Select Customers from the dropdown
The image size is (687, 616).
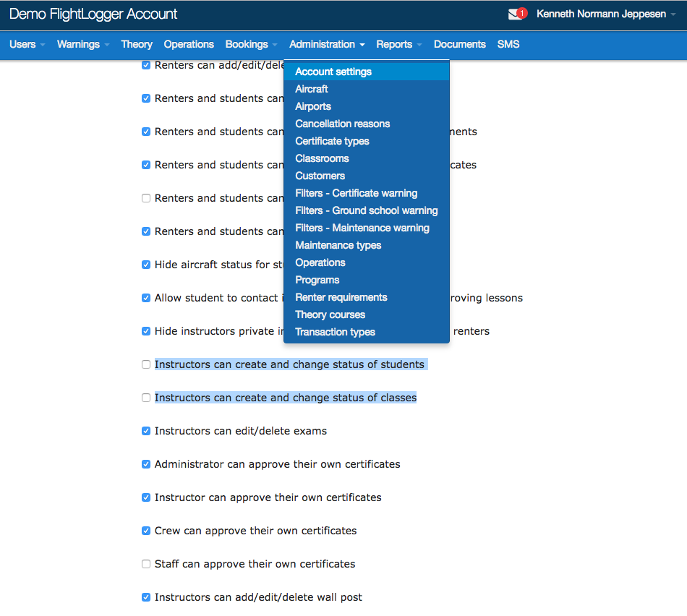coord(367,176)
